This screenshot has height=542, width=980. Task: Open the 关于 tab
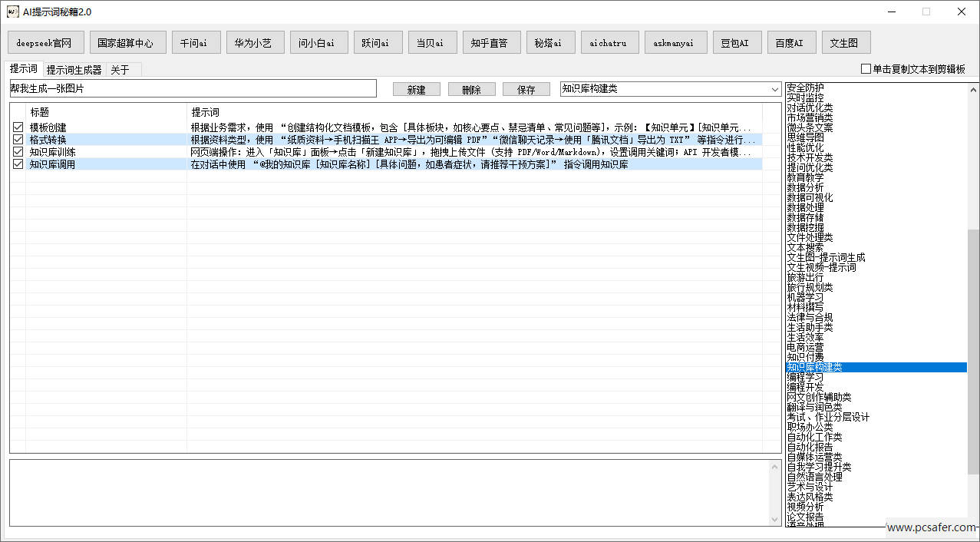120,70
